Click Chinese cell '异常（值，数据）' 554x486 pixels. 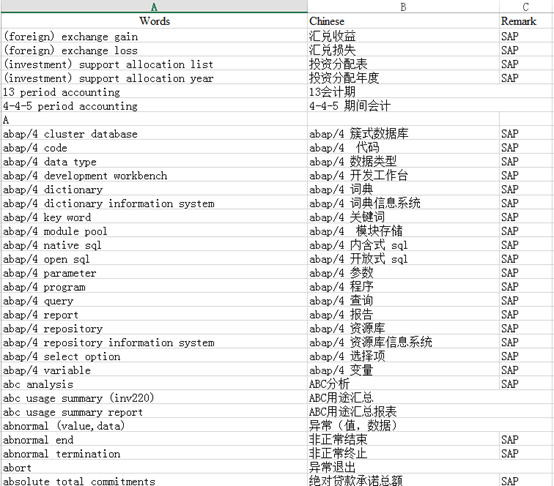point(403,426)
